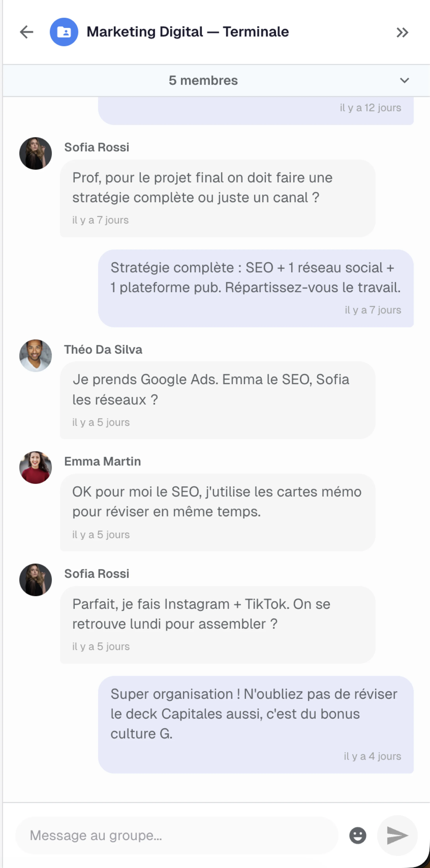430x868 pixels.
Task: Click Sofia Rossi's name above her message
Action: point(97,147)
